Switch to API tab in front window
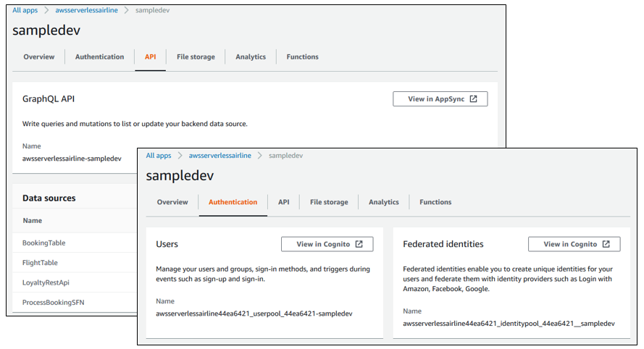This screenshot has height=349, width=644. [x=284, y=202]
